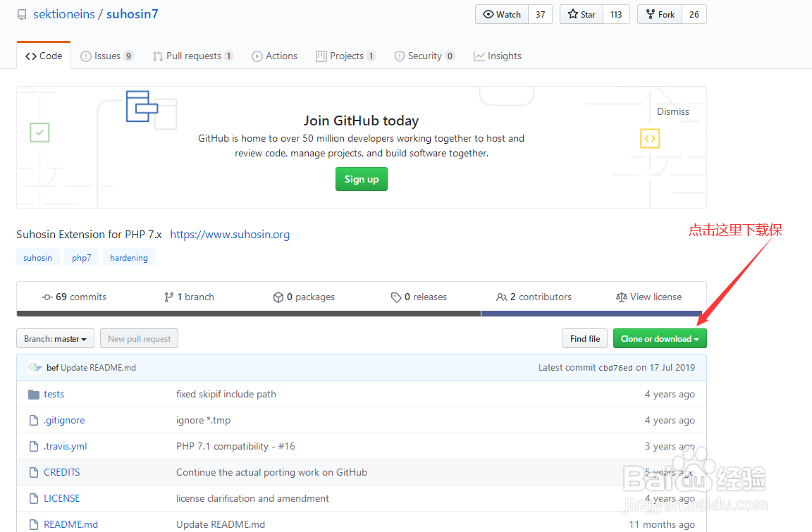Click the repository book icon beside sektioneins
The height and width of the screenshot is (532, 812).
point(22,15)
